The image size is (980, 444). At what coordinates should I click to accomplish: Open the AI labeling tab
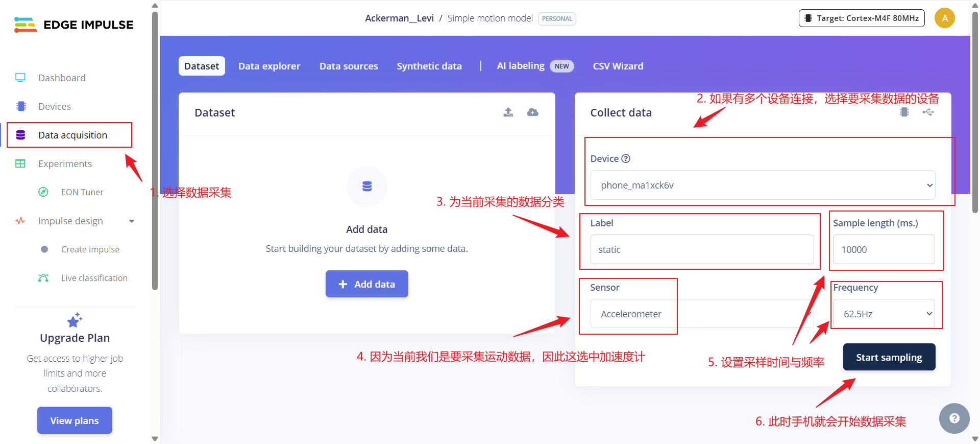pos(535,66)
